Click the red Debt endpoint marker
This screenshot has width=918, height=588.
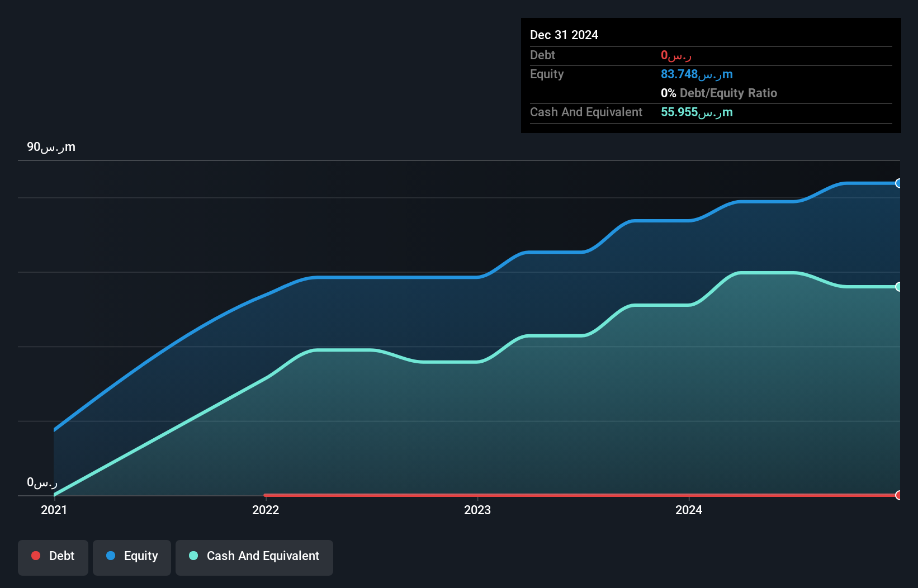(899, 495)
